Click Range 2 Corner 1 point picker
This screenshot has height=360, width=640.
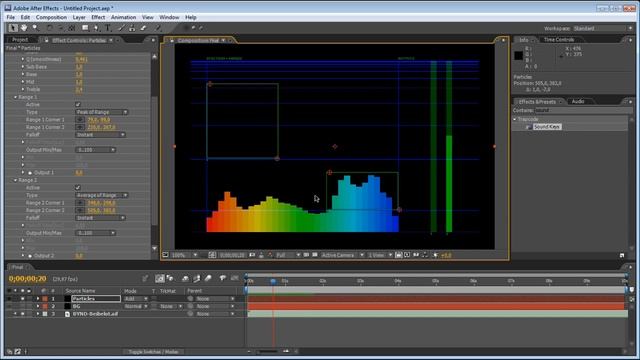[80, 203]
